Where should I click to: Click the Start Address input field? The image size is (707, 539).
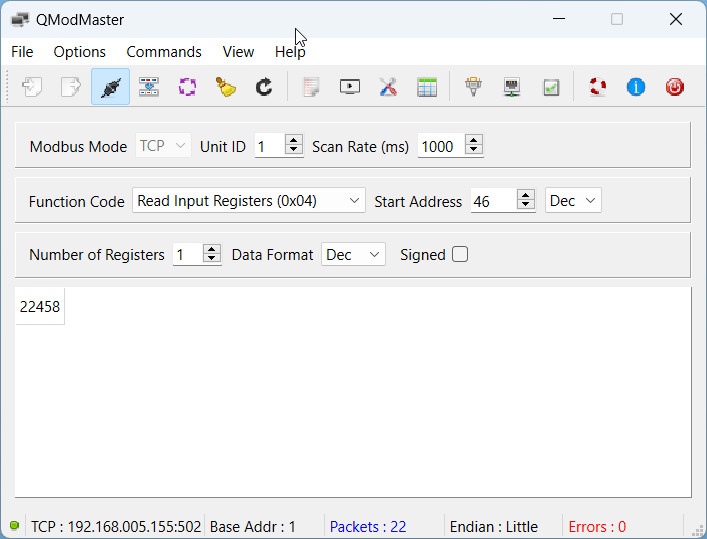click(x=494, y=200)
